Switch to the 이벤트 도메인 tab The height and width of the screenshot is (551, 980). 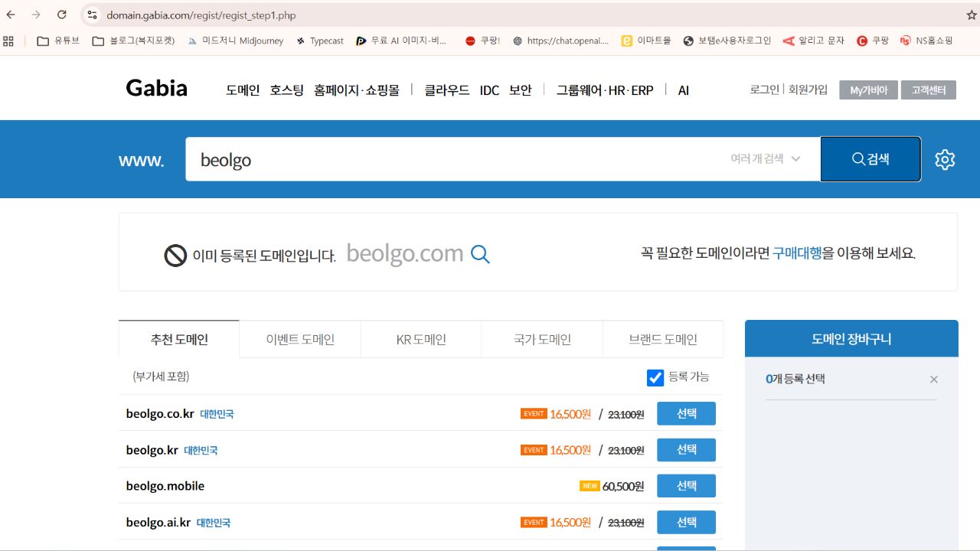[x=300, y=339]
